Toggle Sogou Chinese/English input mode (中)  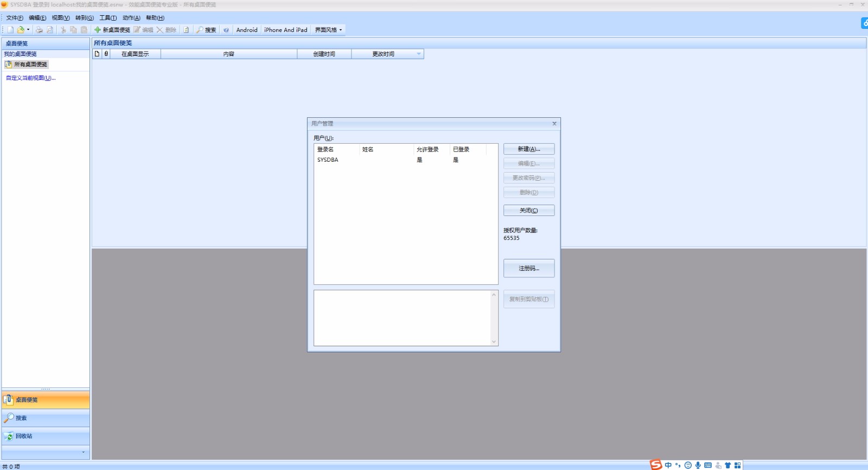click(x=668, y=465)
